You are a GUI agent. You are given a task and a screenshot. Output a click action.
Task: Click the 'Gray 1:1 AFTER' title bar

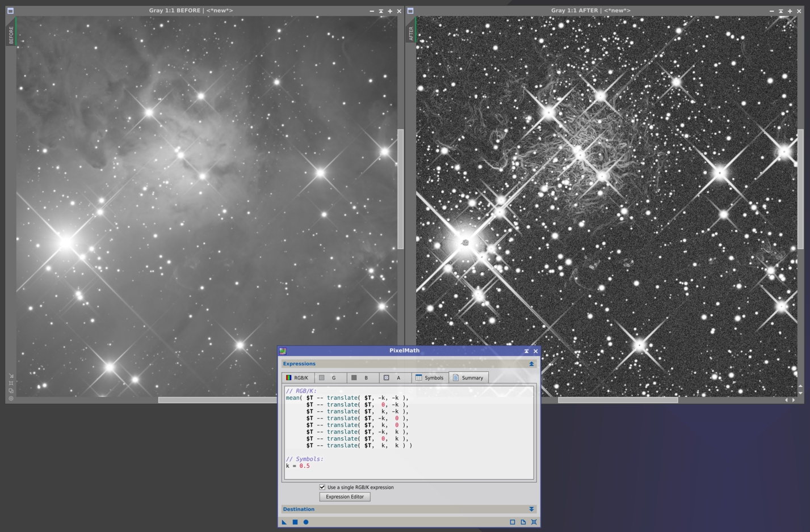[591, 11]
